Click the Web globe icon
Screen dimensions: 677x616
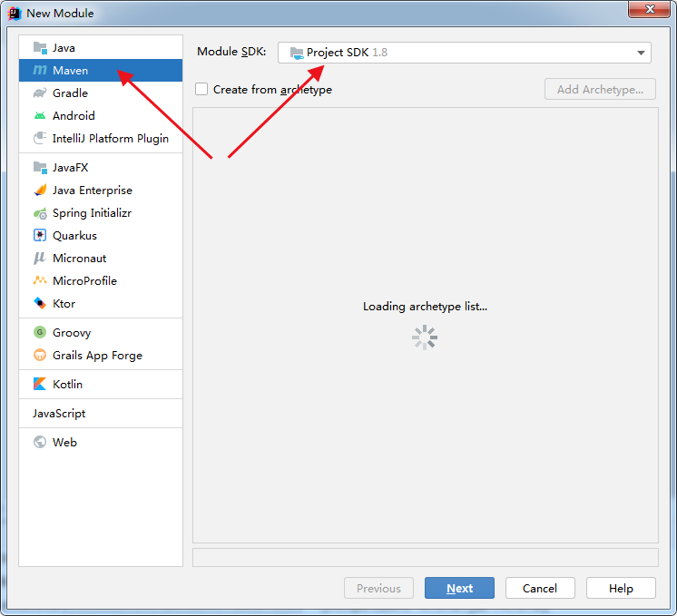tap(40, 442)
